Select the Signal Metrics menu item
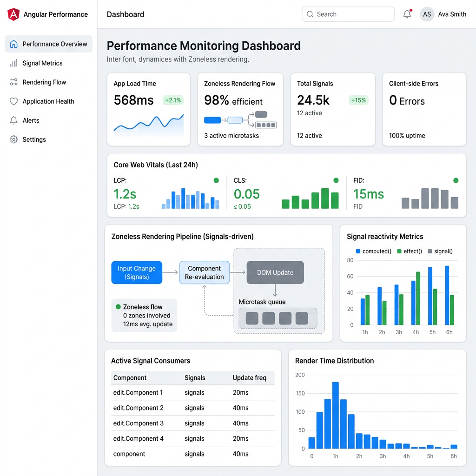The image size is (476, 476). click(x=48, y=63)
